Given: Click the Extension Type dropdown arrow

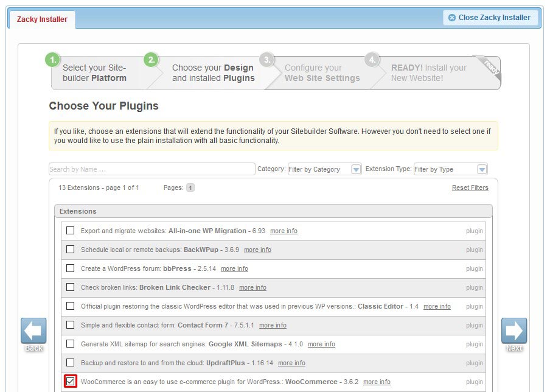Looking at the screenshot, I should pos(482,168).
